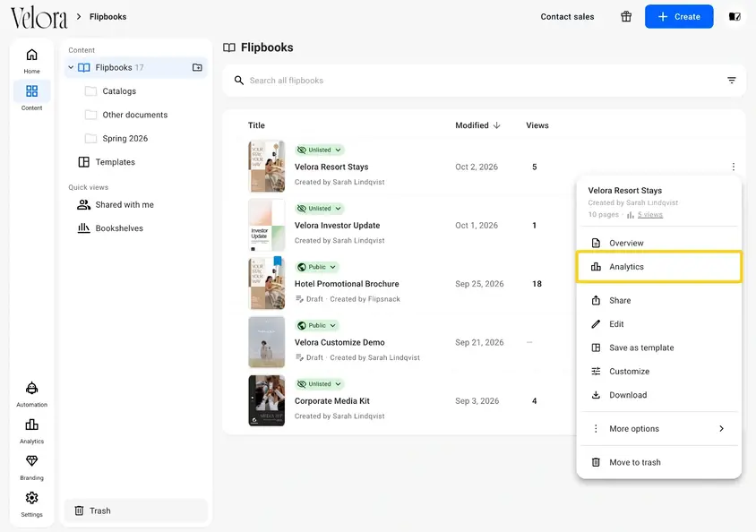Click the Shared with me people icon
Screen dimensions: 756x532
[x=83, y=204]
